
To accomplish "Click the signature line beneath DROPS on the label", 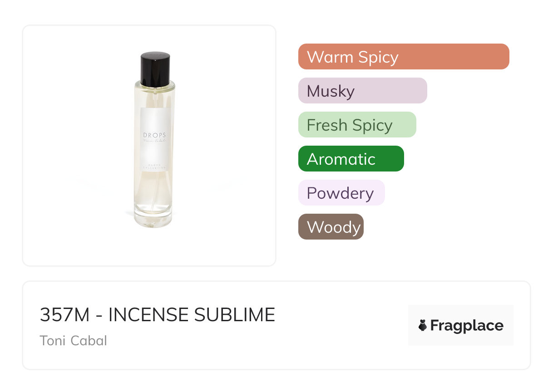I will pos(155,142).
